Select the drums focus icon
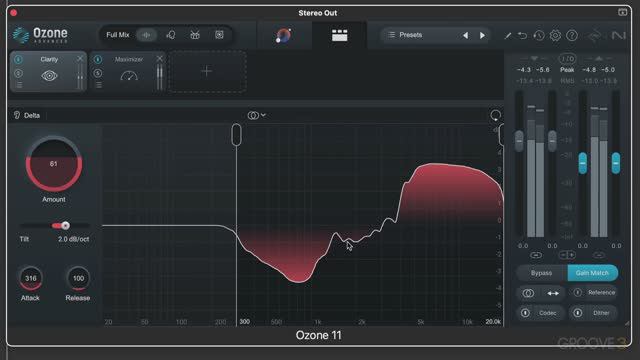 [x=195, y=35]
